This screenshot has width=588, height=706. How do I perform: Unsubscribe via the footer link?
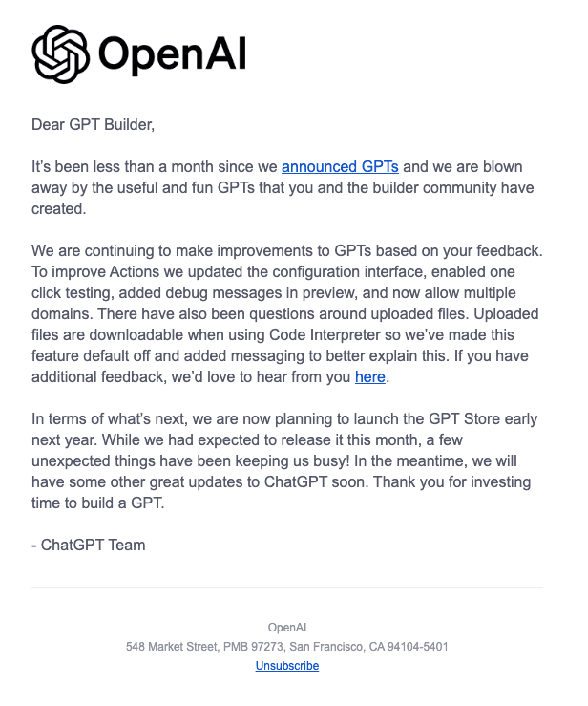[287, 666]
